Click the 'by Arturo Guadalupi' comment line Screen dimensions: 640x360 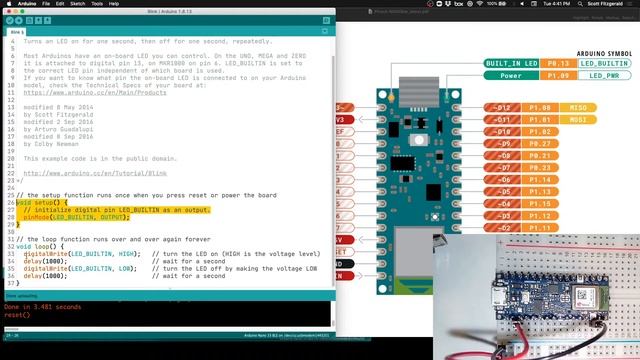point(58,129)
